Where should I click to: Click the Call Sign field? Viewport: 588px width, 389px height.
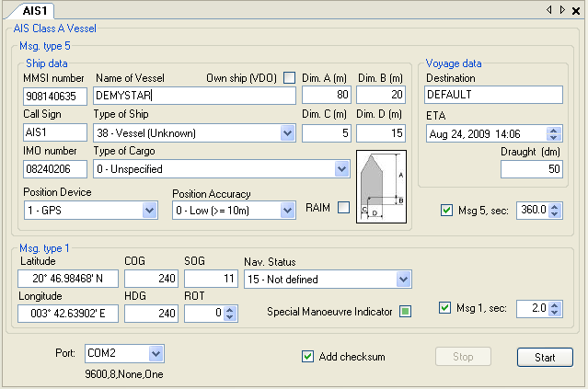tap(55, 132)
